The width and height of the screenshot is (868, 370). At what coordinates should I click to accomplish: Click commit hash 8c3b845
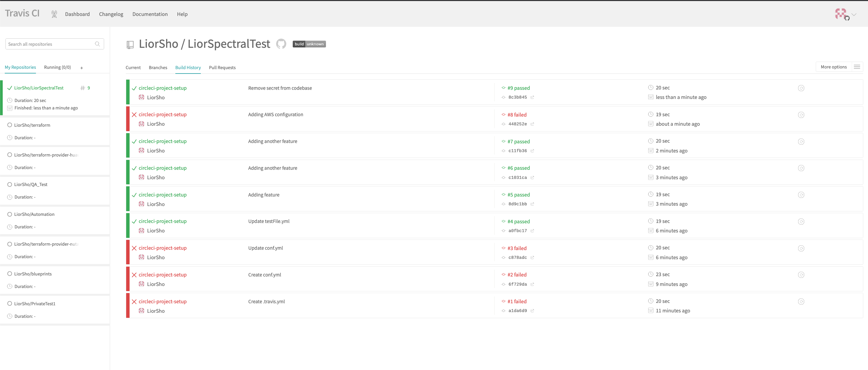tap(518, 97)
